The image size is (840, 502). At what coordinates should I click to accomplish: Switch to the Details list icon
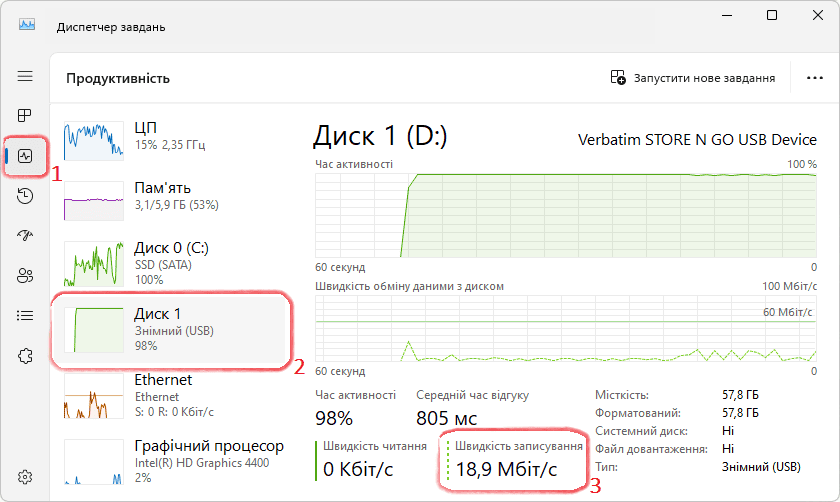tap(25, 316)
